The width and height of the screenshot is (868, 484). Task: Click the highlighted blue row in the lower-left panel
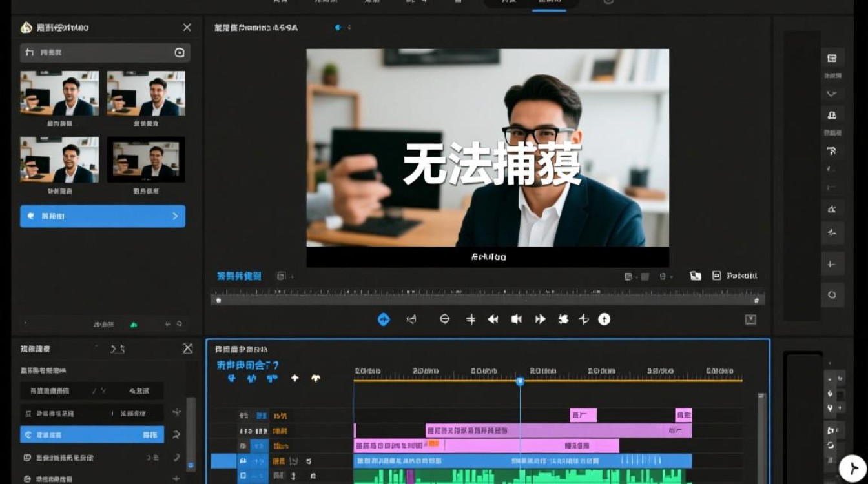tap(92, 434)
